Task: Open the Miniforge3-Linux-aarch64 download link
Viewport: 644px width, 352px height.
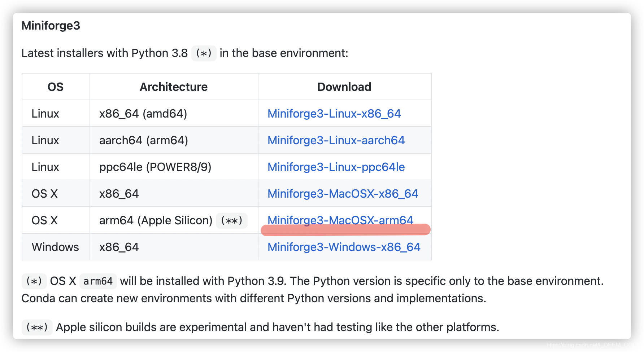Action: pos(336,140)
